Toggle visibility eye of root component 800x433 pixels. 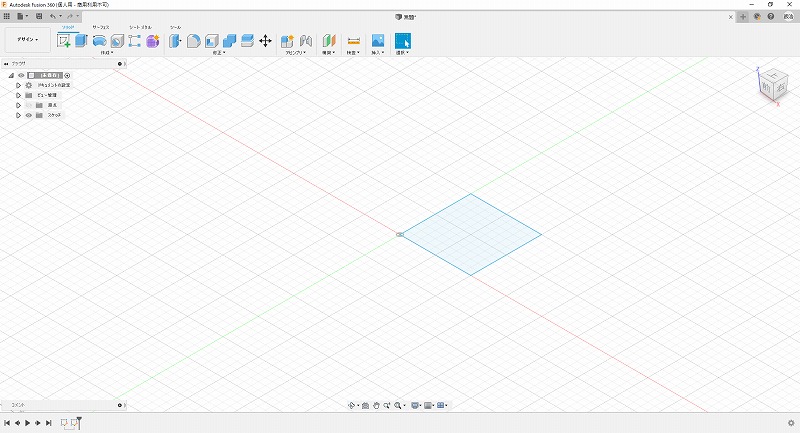click(x=21, y=75)
